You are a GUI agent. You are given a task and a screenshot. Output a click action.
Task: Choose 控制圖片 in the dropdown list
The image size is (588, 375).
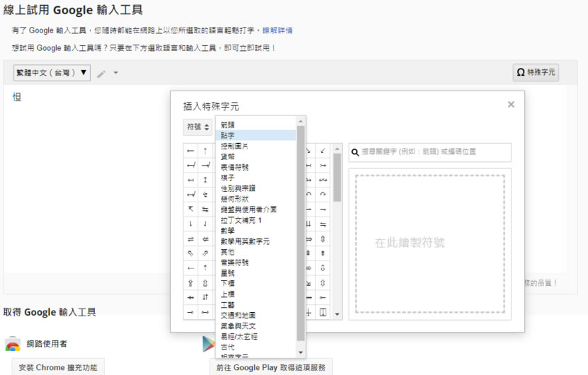(256, 146)
